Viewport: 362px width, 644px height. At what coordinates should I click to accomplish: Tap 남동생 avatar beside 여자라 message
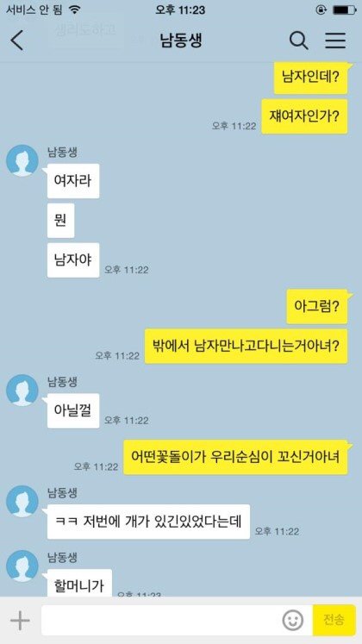(x=22, y=160)
